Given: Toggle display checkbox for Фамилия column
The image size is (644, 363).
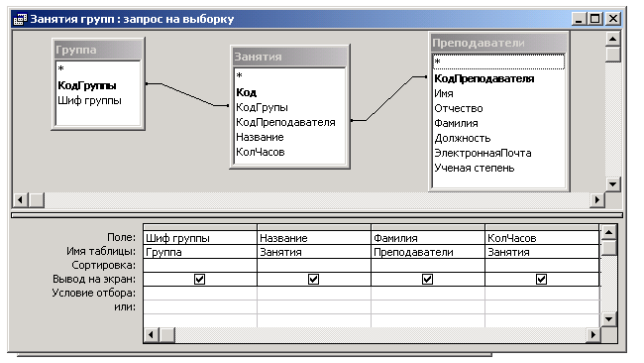Looking at the screenshot, I should pyautogui.click(x=428, y=279).
